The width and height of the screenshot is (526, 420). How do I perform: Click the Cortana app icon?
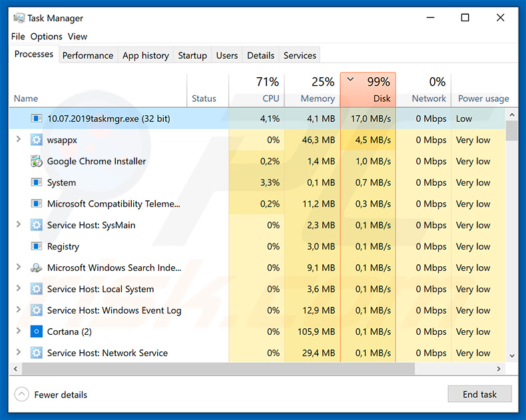tap(36, 331)
